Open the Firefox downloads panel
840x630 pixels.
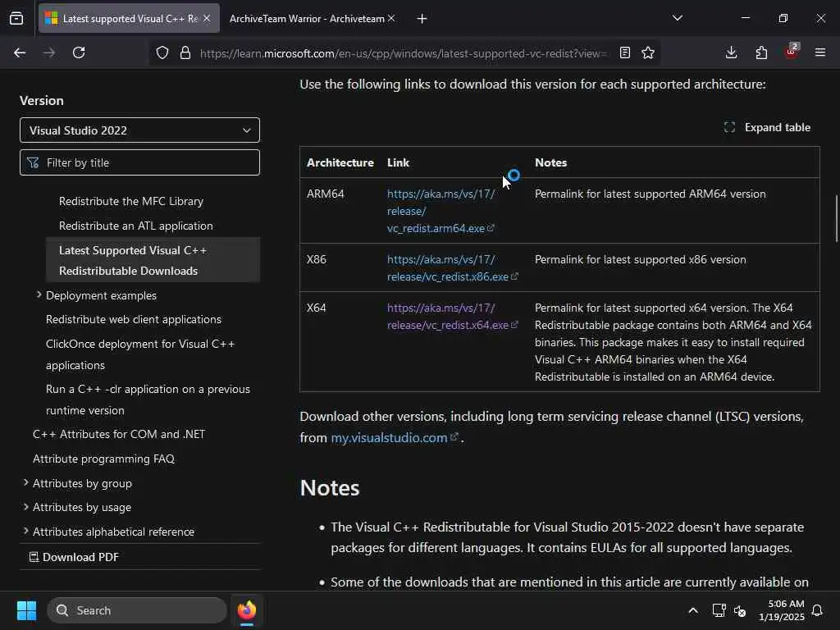(731, 52)
